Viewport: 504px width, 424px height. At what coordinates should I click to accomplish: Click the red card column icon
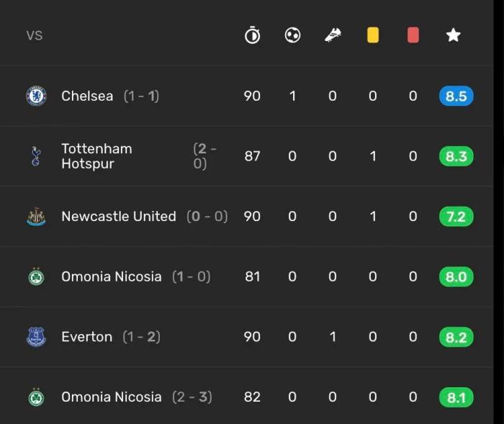tap(413, 35)
